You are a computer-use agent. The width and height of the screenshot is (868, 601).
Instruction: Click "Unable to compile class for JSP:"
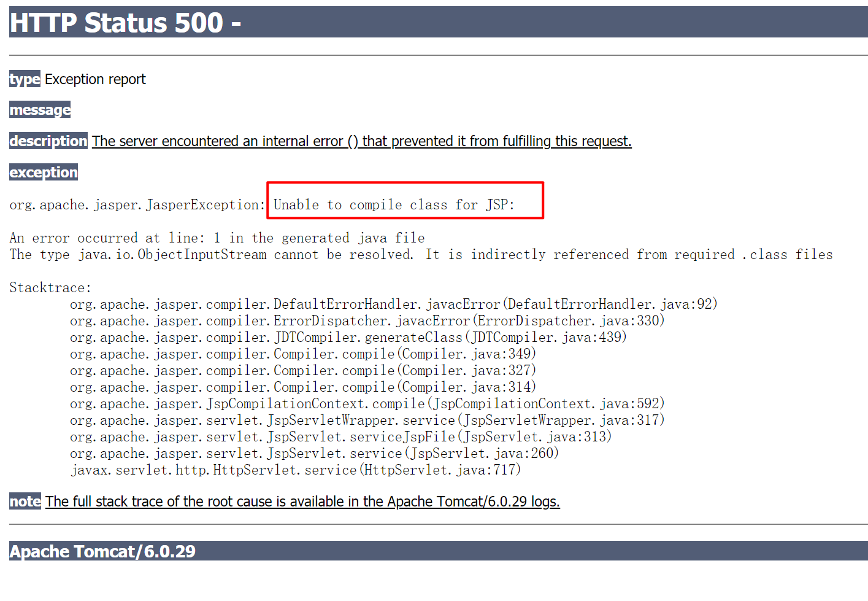pyautogui.click(x=394, y=205)
